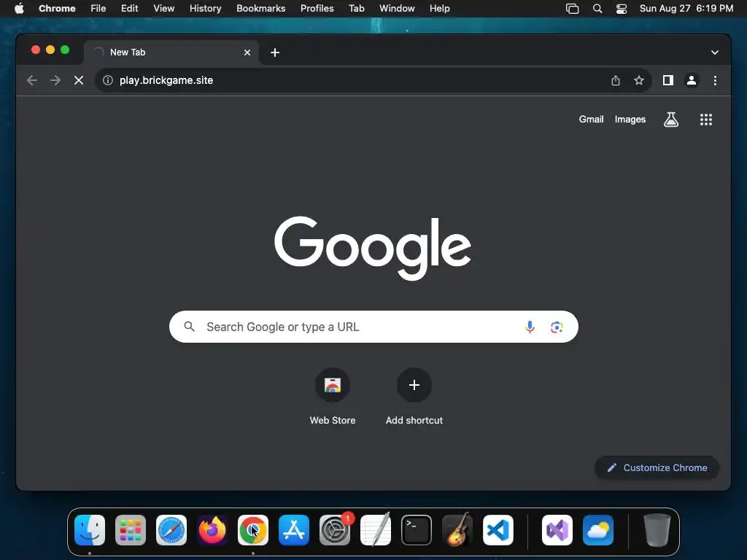This screenshot has width=747, height=560.
Task: Open Chrome's three-dot menu
Action: pos(715,80)
